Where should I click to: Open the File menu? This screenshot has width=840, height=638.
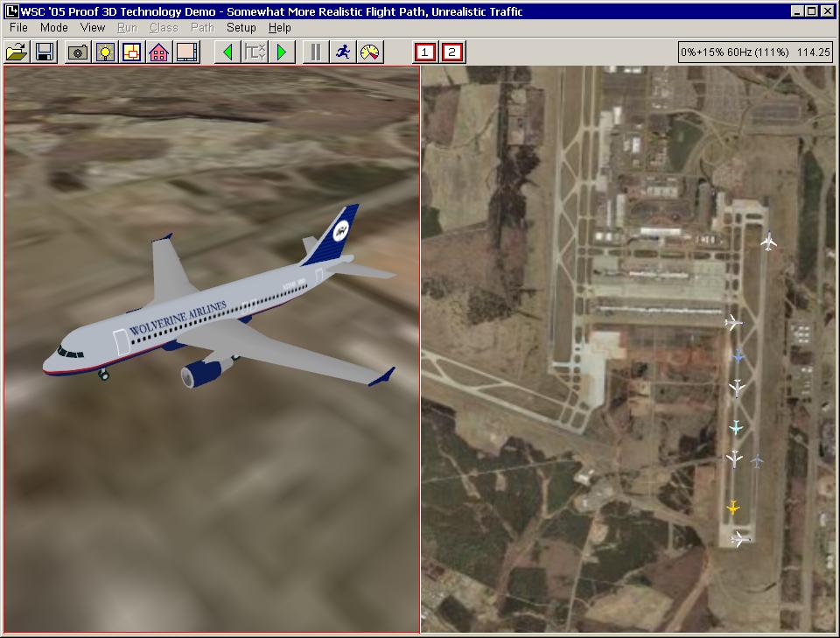(18, 28)
